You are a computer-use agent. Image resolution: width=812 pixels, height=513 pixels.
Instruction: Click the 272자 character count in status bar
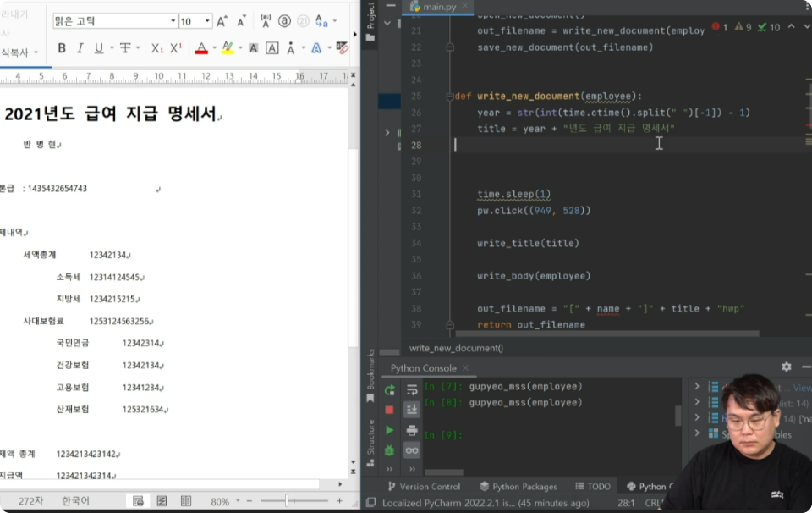click(x=31, y=501)
